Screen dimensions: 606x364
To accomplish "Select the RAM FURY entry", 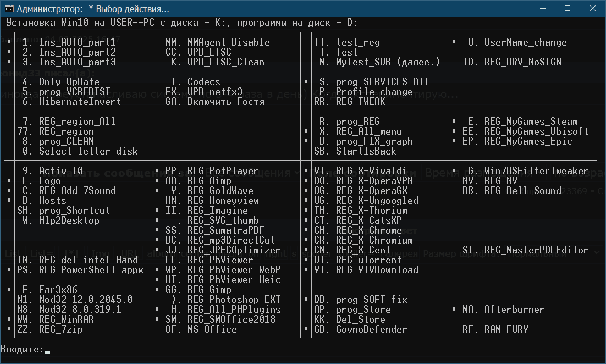I will pyautogui.click(x=506, y=329).
